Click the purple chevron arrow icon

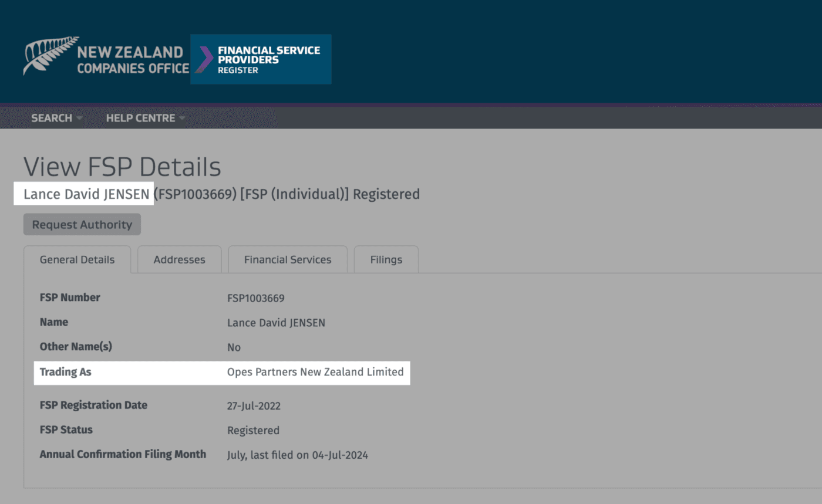coord(204,59)
